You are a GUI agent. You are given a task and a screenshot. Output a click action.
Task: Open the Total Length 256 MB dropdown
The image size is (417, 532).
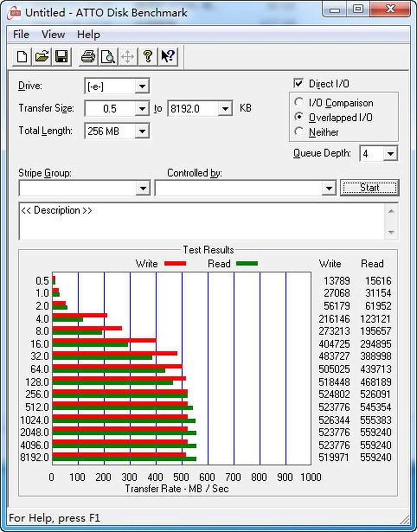(142, 131)
